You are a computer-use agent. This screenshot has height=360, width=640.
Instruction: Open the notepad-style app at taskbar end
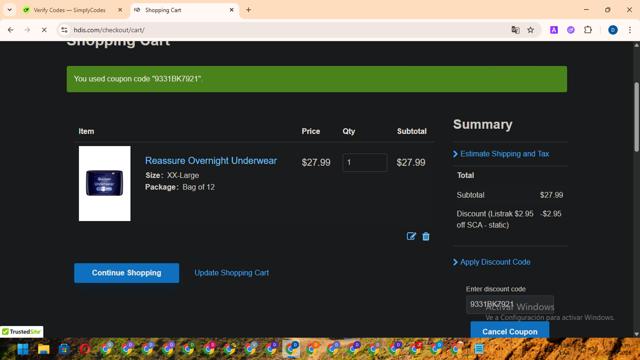(479, 349)
